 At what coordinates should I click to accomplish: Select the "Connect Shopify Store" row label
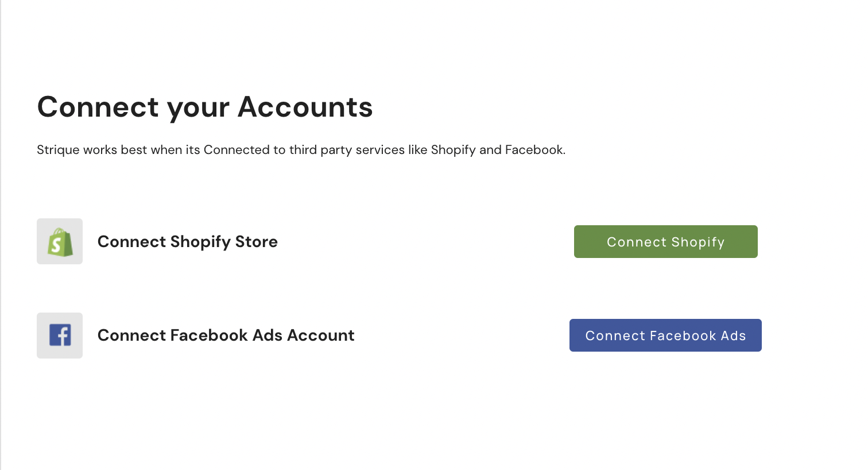pos(187,242)
